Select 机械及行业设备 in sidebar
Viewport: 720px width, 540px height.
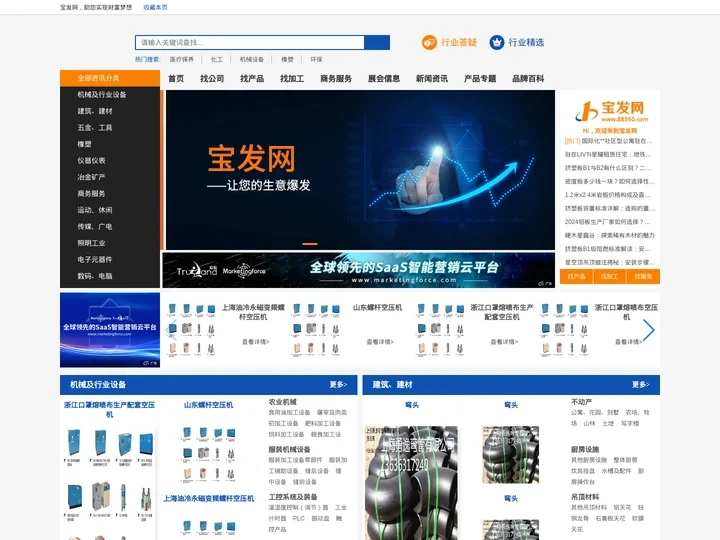click(x=101, y=95)
